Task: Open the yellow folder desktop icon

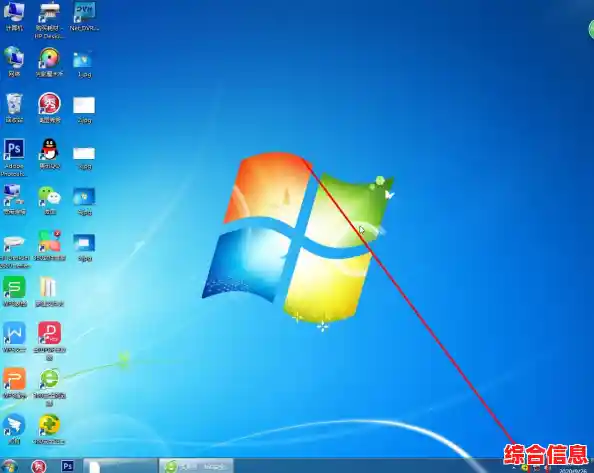Action: tap(49, 292)
